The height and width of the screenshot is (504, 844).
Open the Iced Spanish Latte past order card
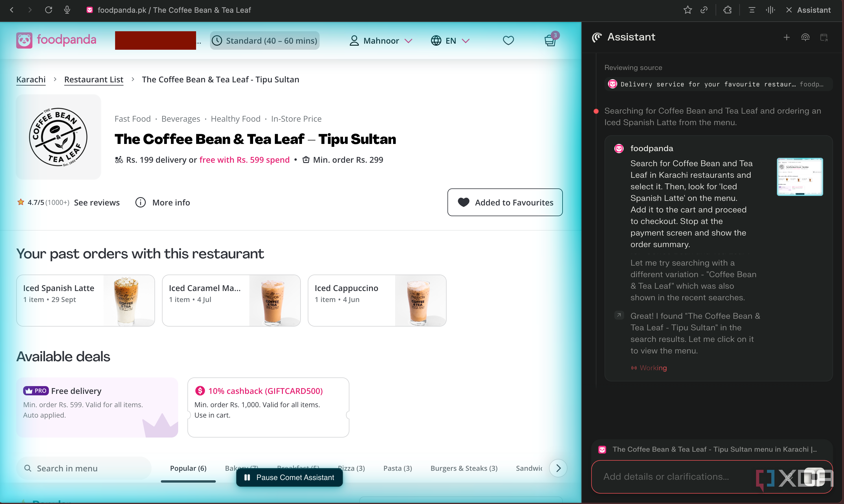(x=85, y=301)
